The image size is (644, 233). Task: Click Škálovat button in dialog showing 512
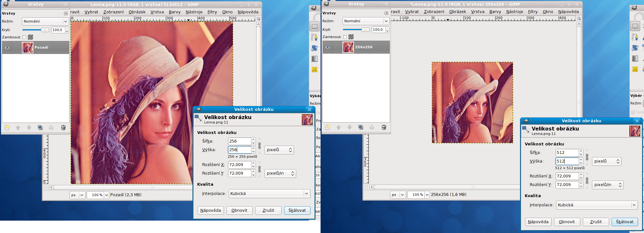coord(625,222)
